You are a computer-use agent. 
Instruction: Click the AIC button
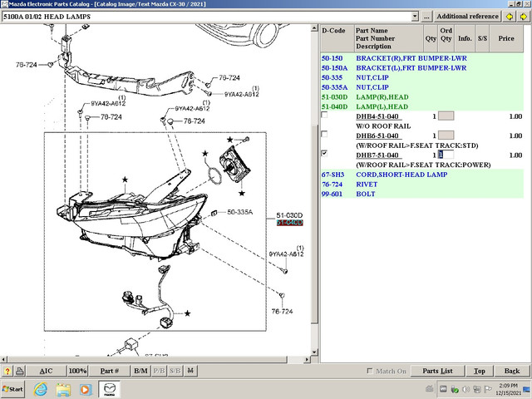pos(46,371)
